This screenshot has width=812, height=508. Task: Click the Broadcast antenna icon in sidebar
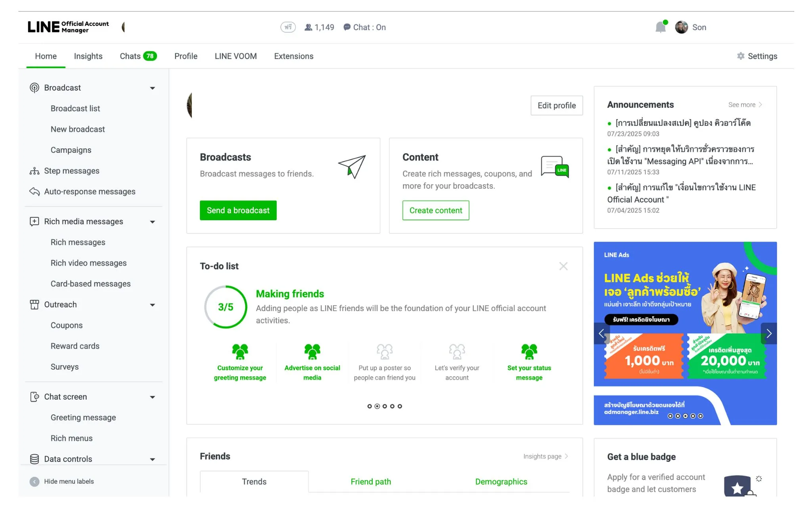[x=34, y=88]
